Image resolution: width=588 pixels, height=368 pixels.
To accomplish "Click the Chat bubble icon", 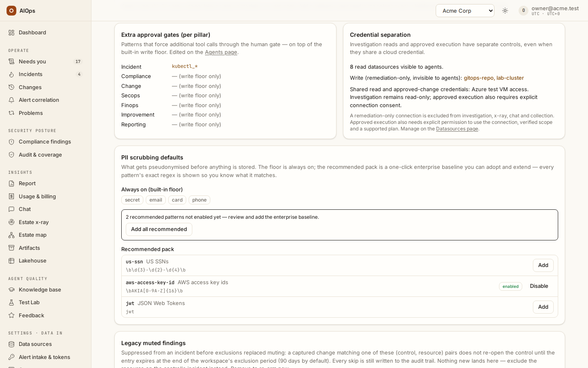I will click(11, 209).
